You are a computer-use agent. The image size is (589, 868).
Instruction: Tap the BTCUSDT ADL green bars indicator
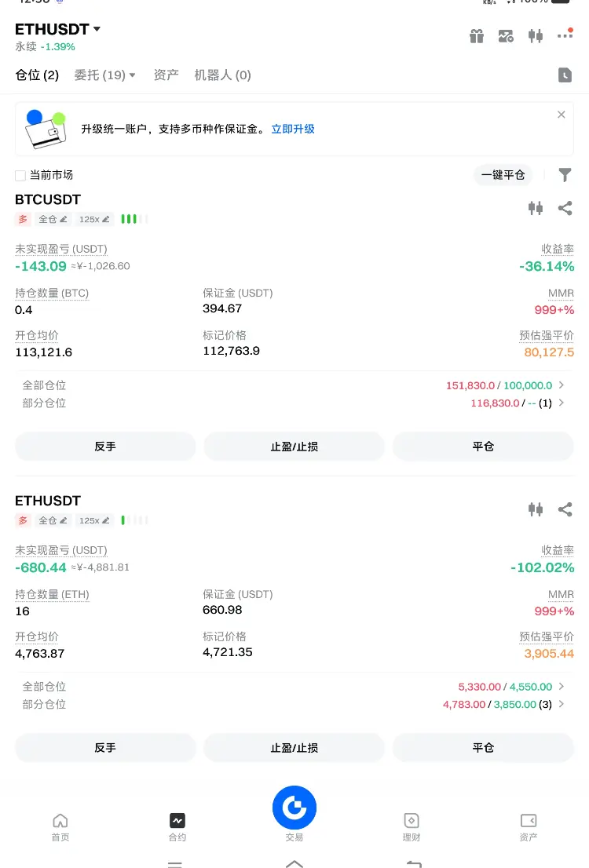[x=134, y=219]
